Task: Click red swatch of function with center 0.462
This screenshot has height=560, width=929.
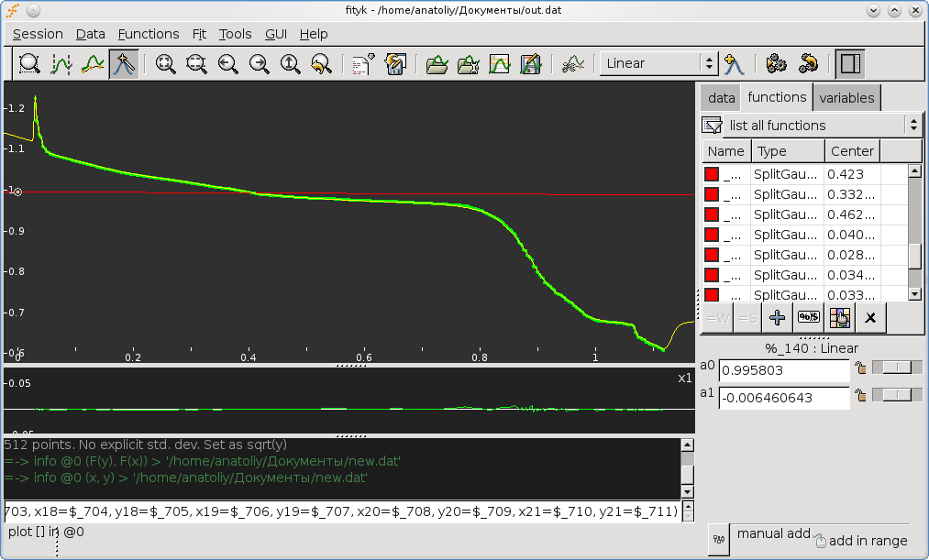Action: coord(712,214)
